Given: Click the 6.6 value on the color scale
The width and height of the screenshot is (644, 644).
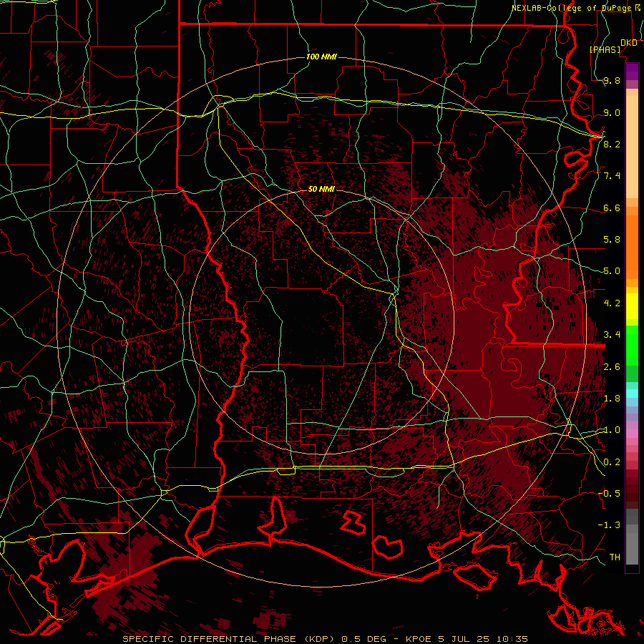Looking at the screenshot, I should [x=612, y=208].
